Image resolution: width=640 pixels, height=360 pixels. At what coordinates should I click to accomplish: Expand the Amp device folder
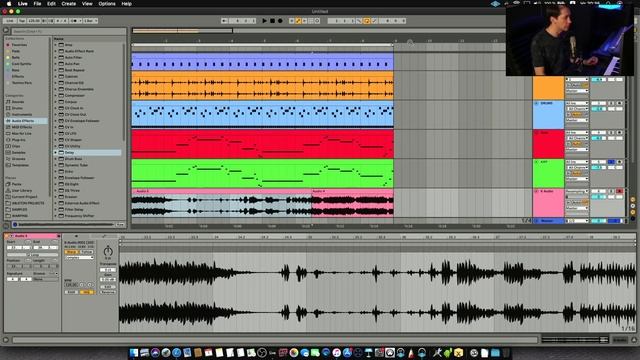[x=56, y=45]
